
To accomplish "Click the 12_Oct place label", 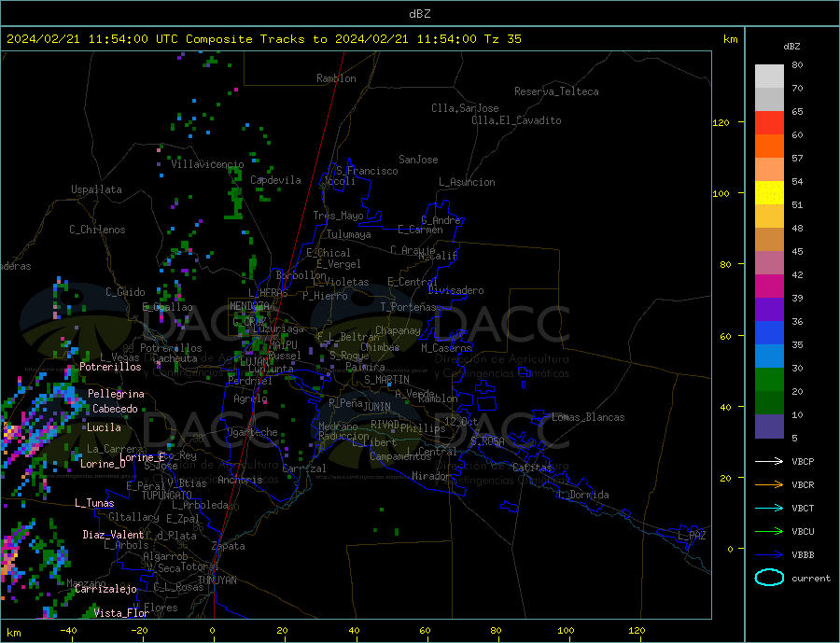I will pyautogui.click(x=461, y=422).
